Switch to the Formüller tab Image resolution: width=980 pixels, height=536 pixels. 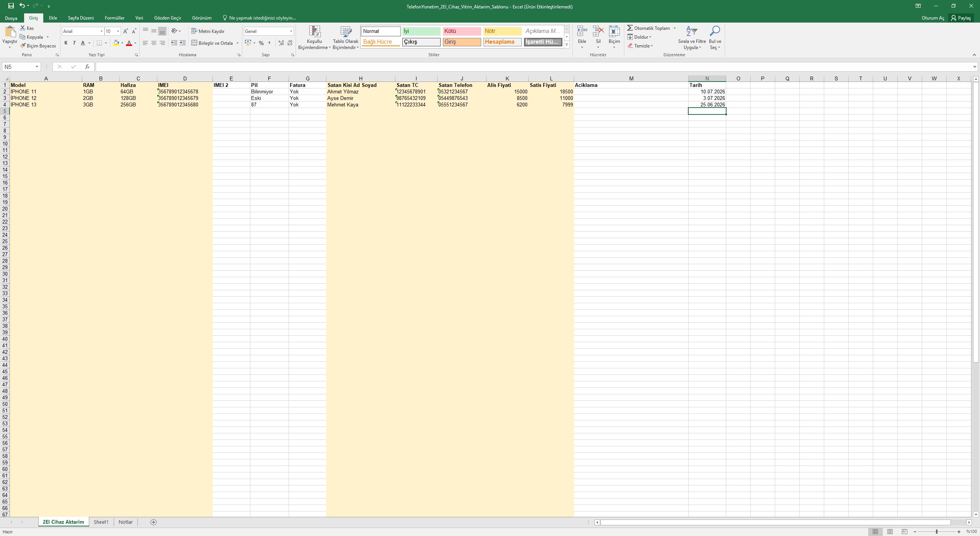pyautogui.click(x=114, y=18)
